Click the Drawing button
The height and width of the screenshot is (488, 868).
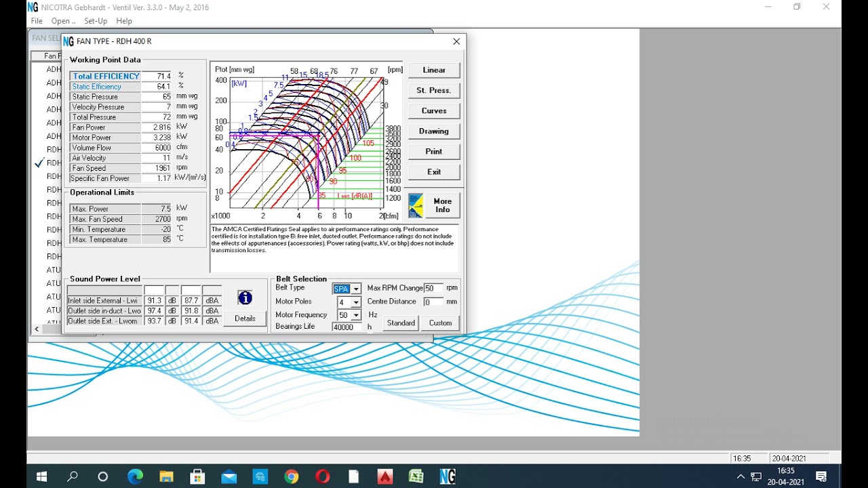pos(434,131)
